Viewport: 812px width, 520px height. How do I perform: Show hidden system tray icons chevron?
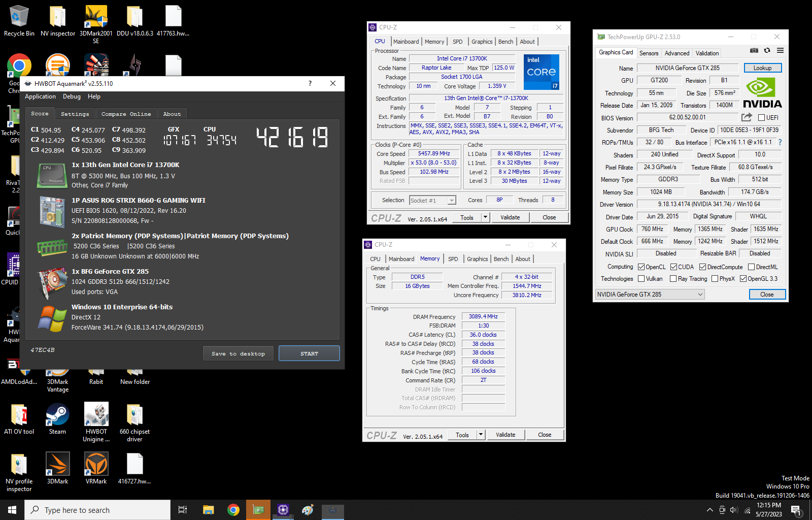pos(709,510)
